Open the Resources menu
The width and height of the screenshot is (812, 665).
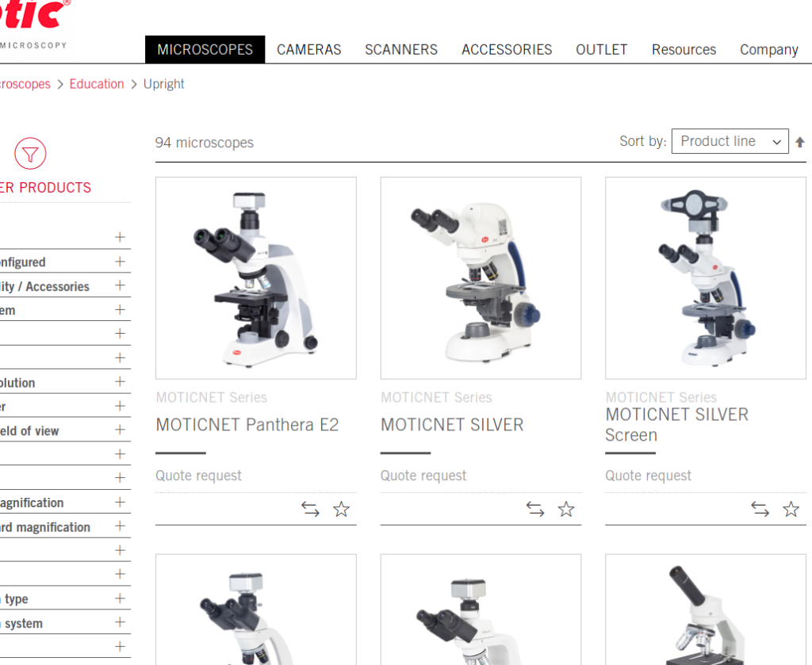point(684,50)
